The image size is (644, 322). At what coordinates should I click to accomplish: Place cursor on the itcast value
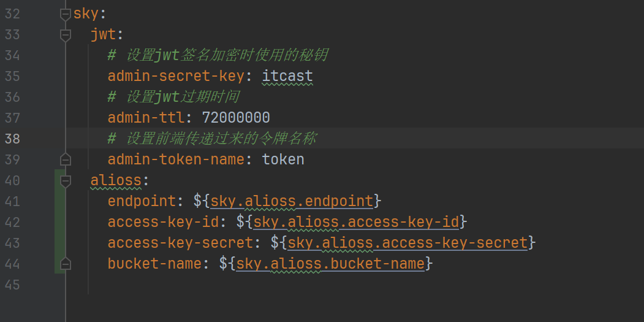point(287,76)
